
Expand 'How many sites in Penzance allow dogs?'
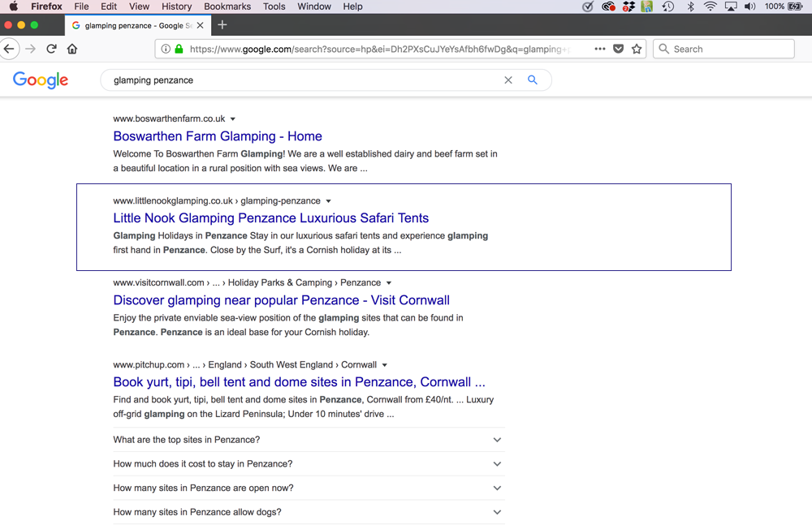[309, 512]
